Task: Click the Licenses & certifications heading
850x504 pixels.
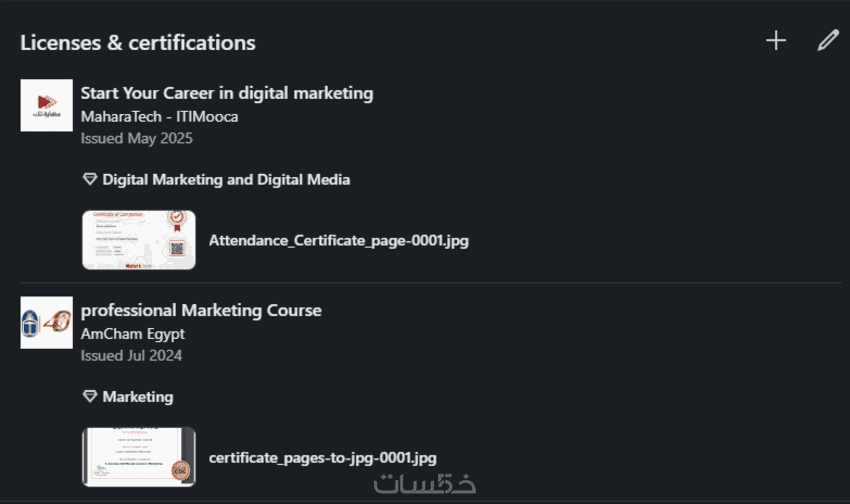Action: (138, 43)
